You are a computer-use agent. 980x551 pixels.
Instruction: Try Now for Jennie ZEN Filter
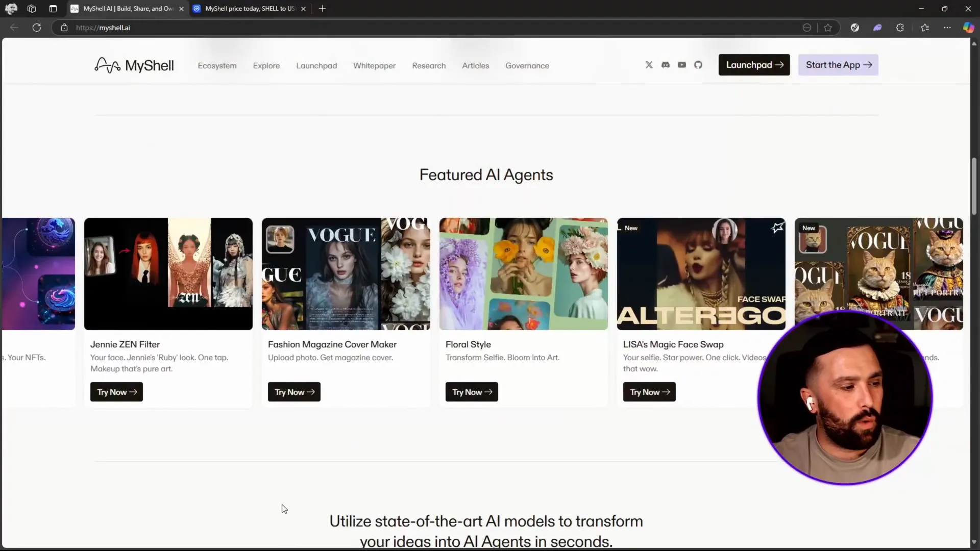click(116, 392)
